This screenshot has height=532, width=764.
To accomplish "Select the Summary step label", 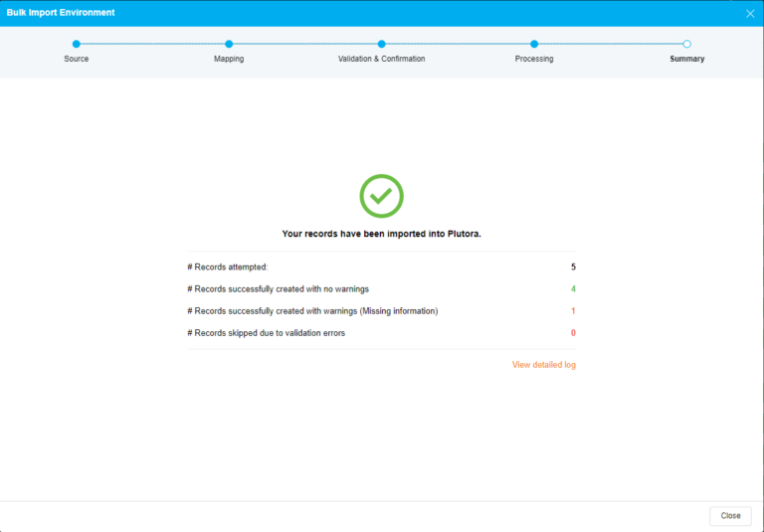I will (686, 59).
